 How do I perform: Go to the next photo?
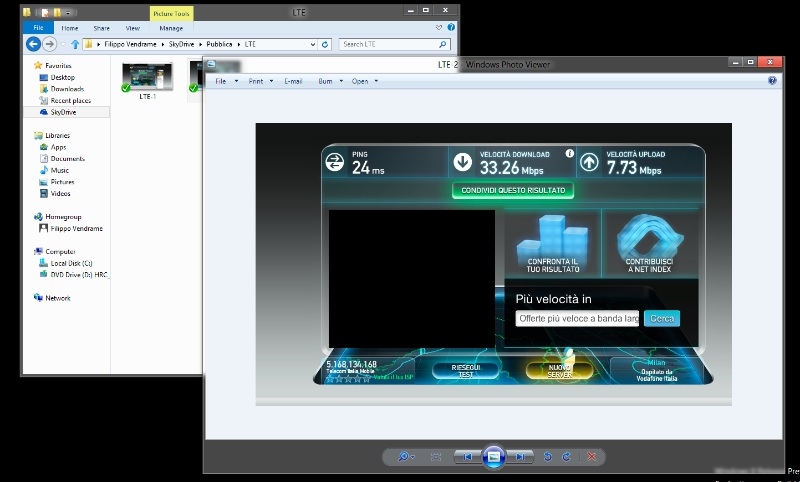[519, 456]
